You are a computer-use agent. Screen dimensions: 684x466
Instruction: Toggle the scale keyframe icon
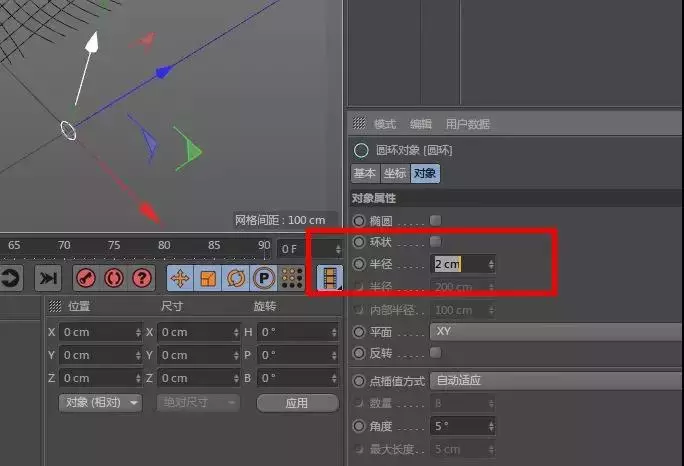click(x=208, y=278)
